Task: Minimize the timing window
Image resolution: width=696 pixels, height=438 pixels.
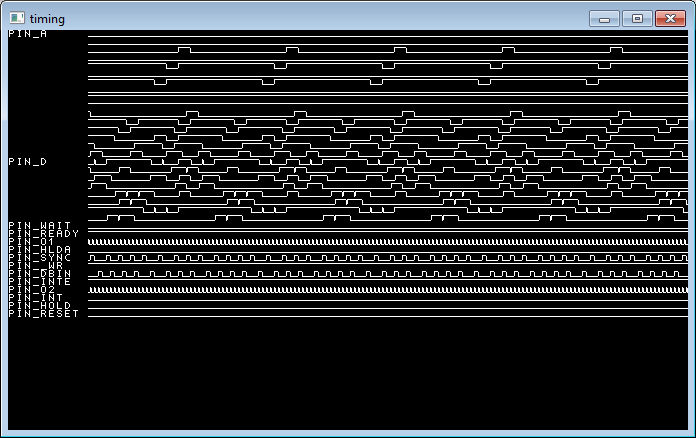Action: point(604,19)
